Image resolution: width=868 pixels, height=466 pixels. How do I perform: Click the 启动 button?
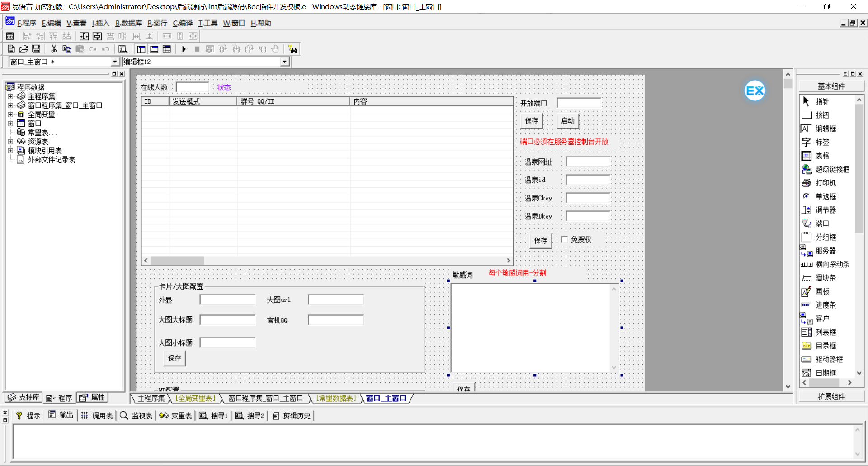tap(567, 121)
